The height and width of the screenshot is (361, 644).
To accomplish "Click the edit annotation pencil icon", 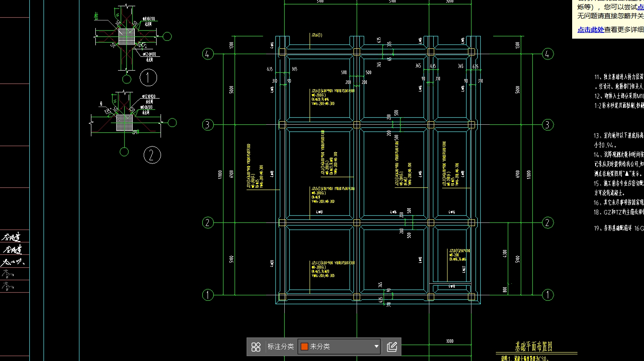I will tap(392, 347).
